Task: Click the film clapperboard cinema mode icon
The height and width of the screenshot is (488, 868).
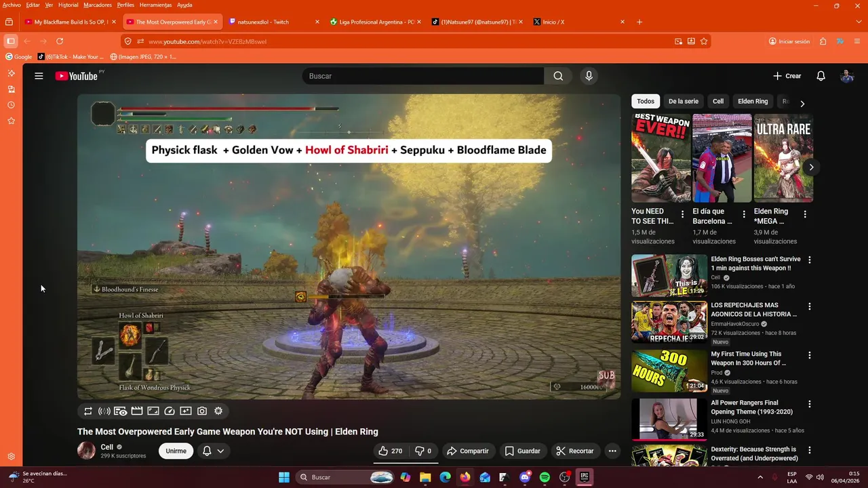Action: [137, 411]
